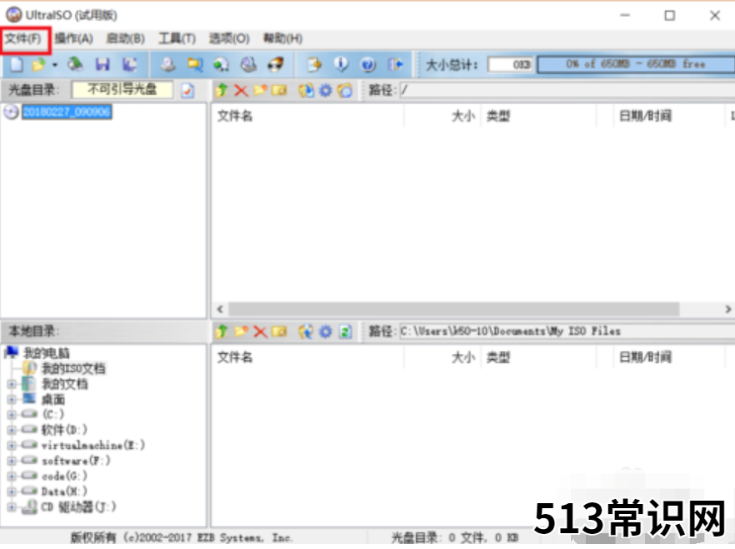This screenshot has width=735, height=549.
Task: Expand the software(F:) drive node
Action: coord(12,461)
